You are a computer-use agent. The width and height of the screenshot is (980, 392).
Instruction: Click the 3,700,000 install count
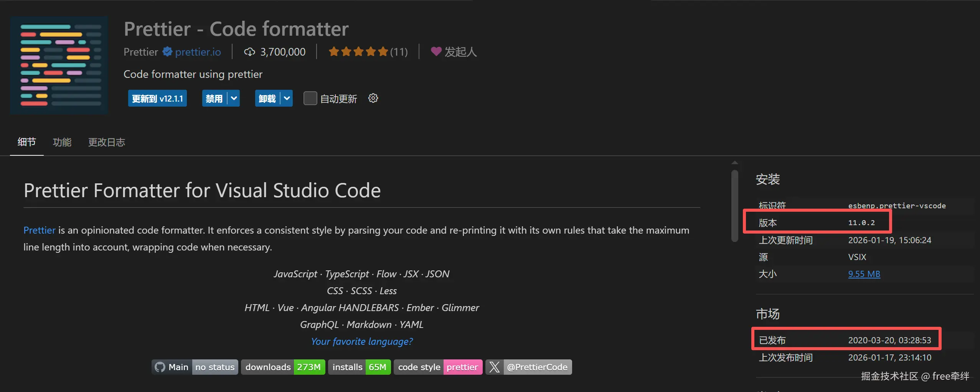(283, 52)
